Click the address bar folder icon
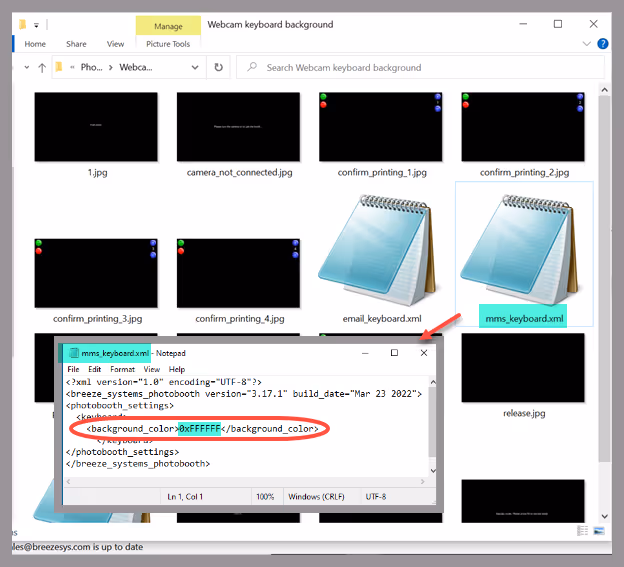The width and height of the screenshot is (624, 567). coord(59,67)
